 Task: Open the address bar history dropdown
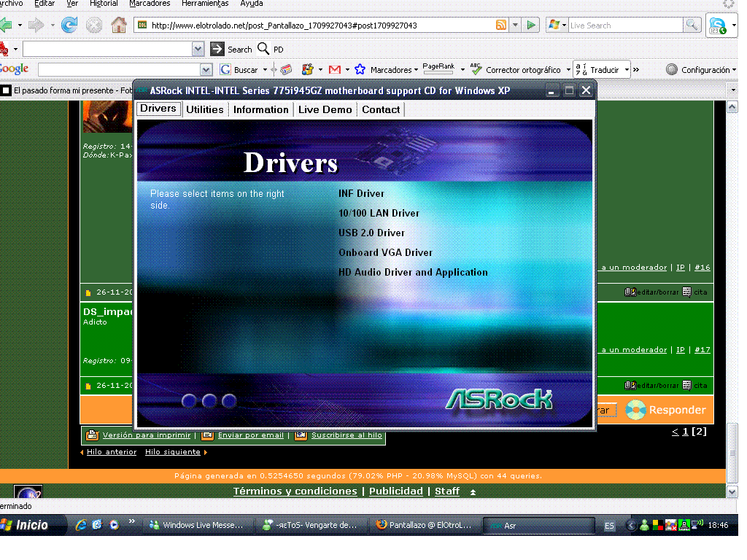[515, 25]
